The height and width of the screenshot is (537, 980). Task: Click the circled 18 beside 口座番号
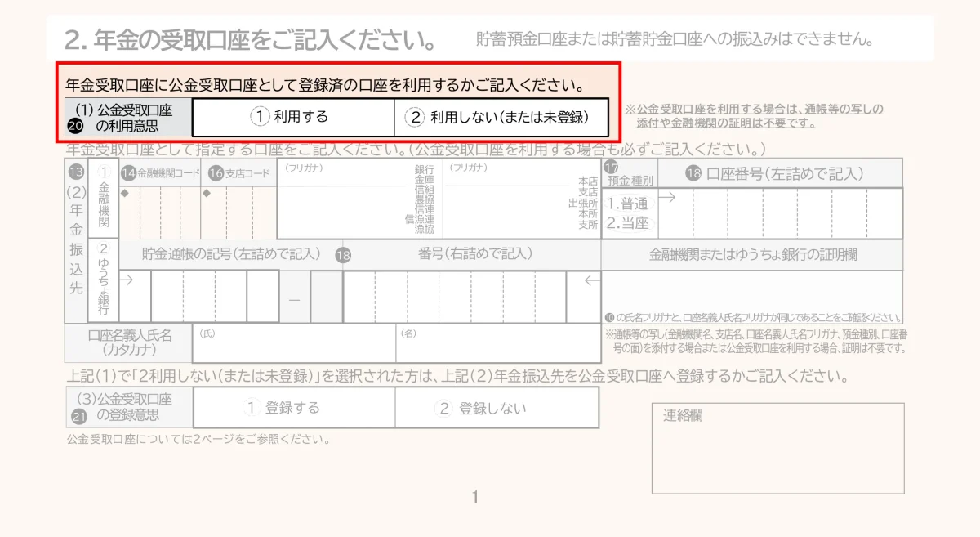693,173
